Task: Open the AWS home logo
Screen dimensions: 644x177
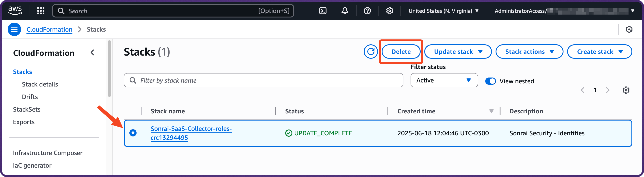Action: [x=15, y=11]
